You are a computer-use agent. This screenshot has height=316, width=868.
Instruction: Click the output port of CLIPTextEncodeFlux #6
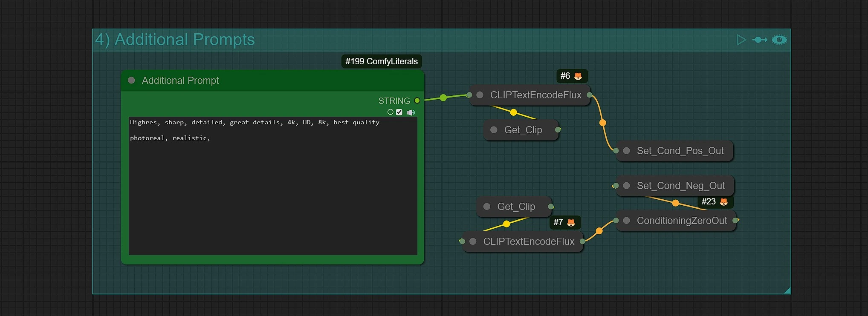(589, 95)
